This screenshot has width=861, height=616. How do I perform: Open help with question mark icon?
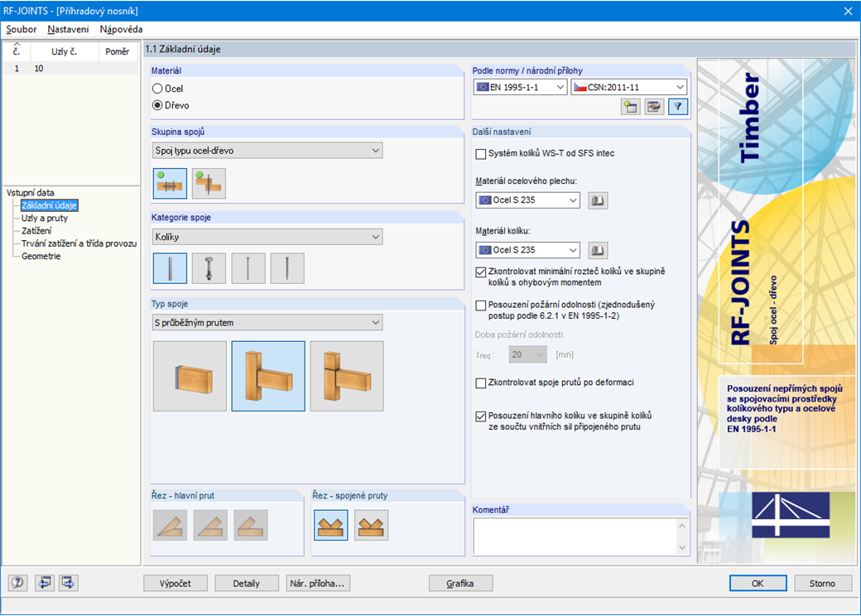pyautogui.click(x=18, y=583)
